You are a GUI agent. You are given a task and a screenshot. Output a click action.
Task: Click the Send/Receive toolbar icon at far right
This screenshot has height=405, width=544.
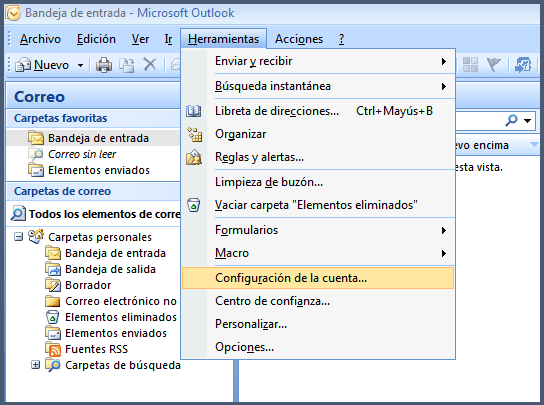coord(523,65)
